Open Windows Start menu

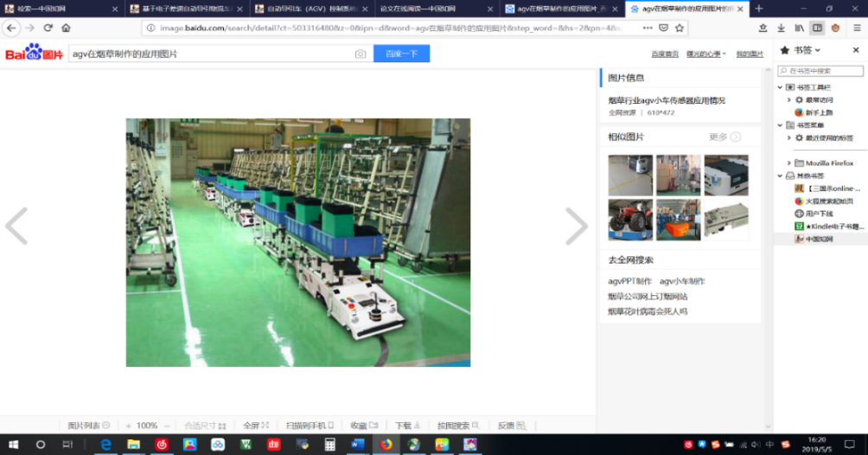pos(13,445)
